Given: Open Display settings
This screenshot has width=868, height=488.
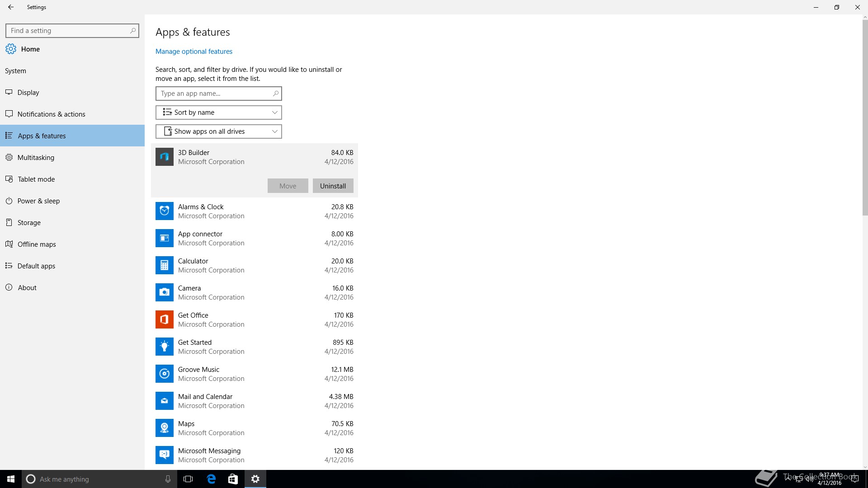Looking at the screenshot, I should click(x=72, y=92).
